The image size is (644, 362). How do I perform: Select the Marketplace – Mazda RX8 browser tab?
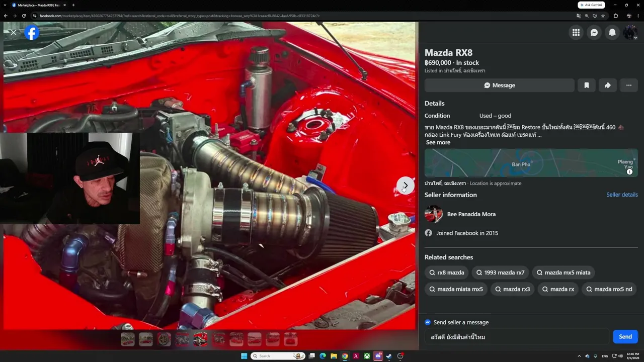pos(39,5)
